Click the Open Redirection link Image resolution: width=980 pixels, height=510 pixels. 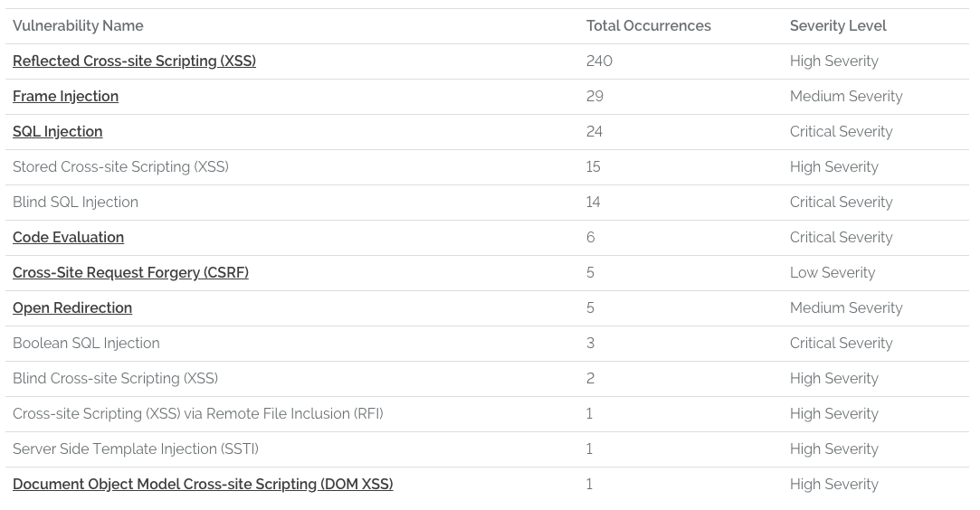tap(72, 308)
